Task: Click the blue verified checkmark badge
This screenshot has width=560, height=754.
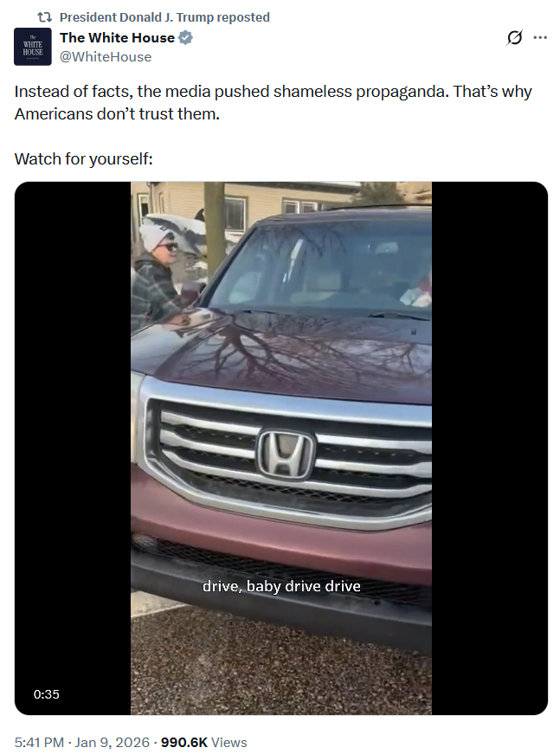Action: pos(185,37)
